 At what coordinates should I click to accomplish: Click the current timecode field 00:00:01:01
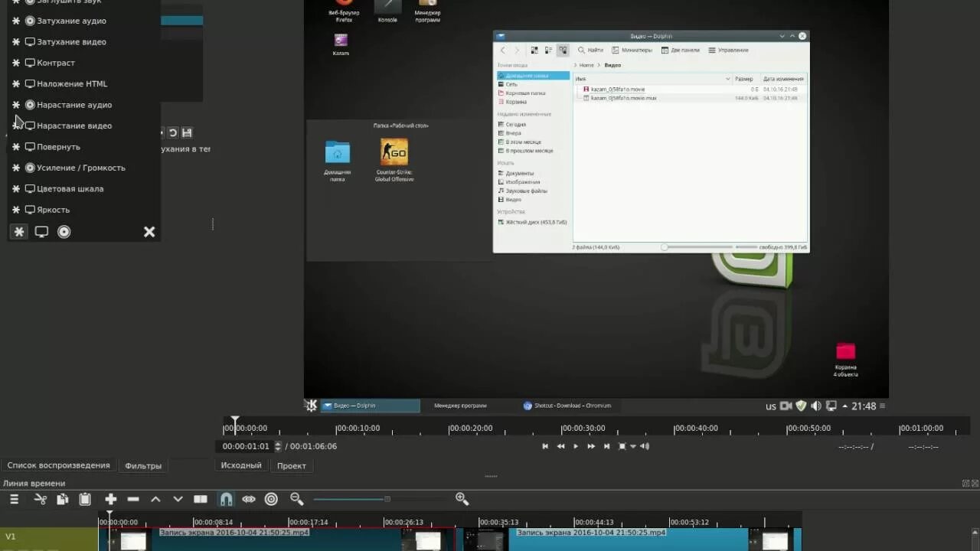[246, 446]
